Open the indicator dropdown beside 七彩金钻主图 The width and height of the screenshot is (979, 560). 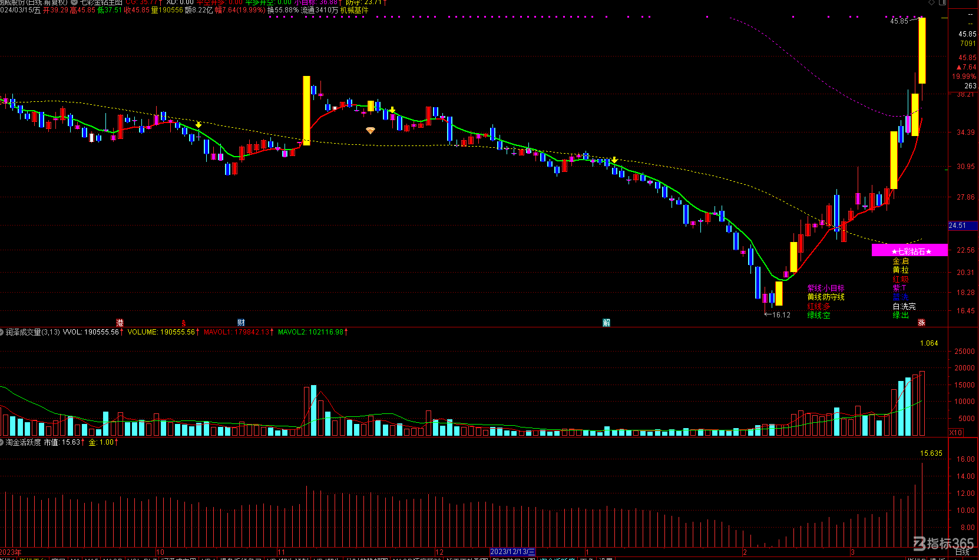coord(74,2)
